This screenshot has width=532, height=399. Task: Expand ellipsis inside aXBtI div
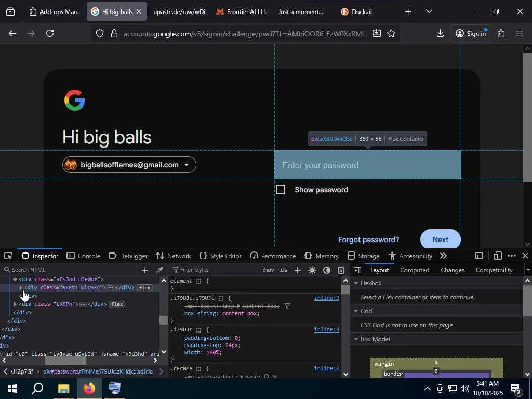[111, 288]
